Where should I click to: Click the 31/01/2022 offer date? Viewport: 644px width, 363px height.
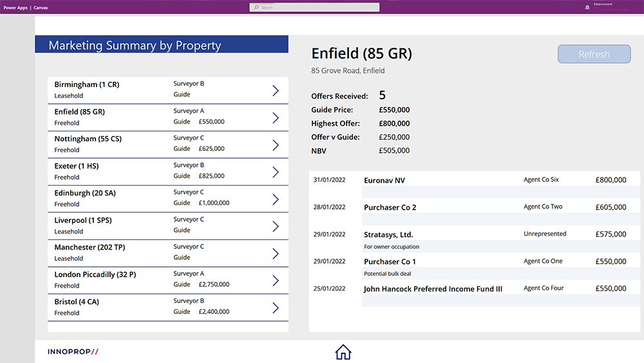point(329,180)
